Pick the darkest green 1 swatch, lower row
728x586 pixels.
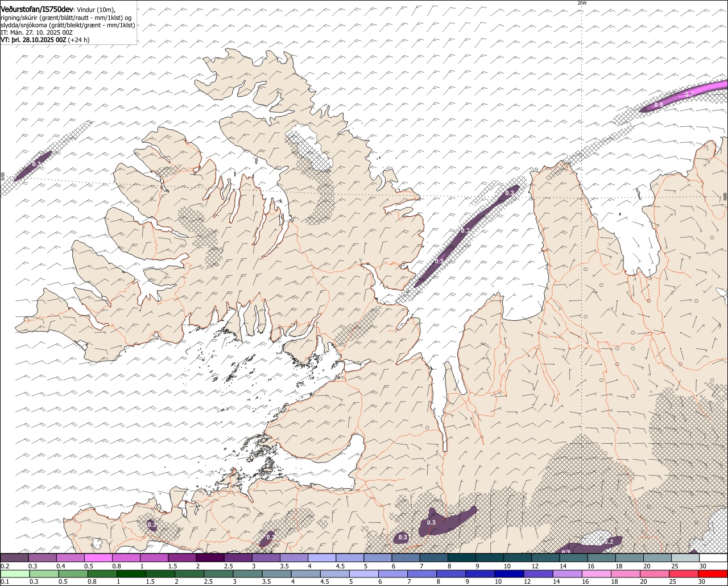pos(131,573)
